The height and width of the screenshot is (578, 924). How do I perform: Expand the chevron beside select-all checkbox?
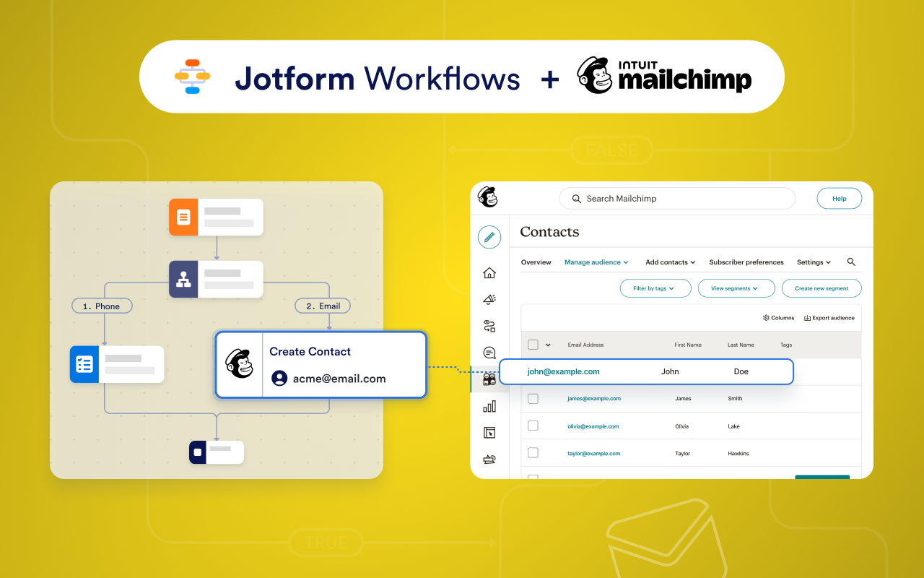click(x=548, y=345)
